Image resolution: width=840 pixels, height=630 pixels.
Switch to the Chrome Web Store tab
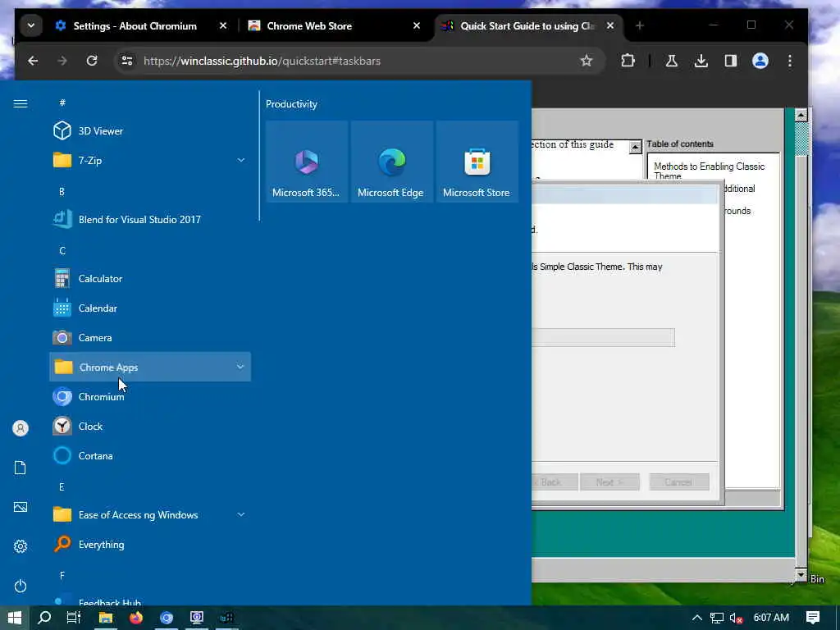tap(335, 25)
